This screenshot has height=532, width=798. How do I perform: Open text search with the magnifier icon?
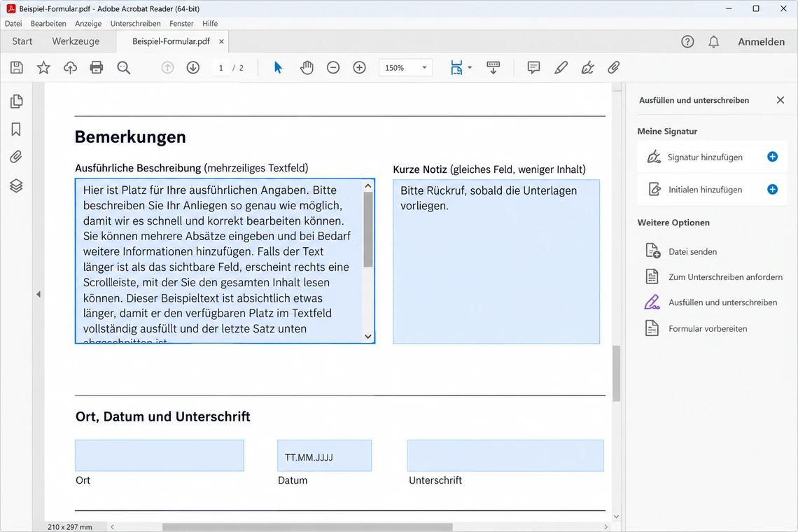[124, 68]
